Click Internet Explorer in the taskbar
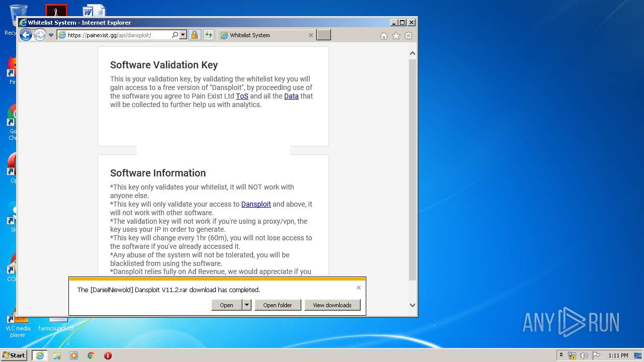The height and width of the screenshot is (362, 644). click(40, 355)
